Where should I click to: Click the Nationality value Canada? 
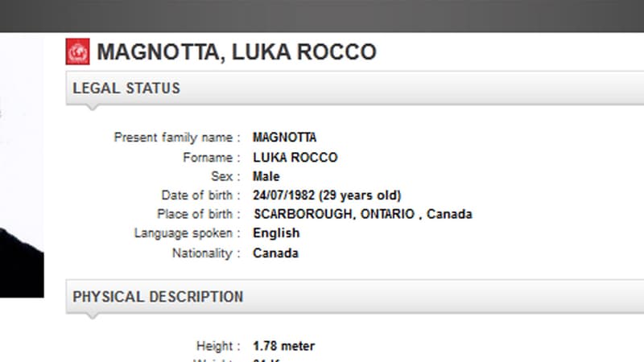coord(275,253)
